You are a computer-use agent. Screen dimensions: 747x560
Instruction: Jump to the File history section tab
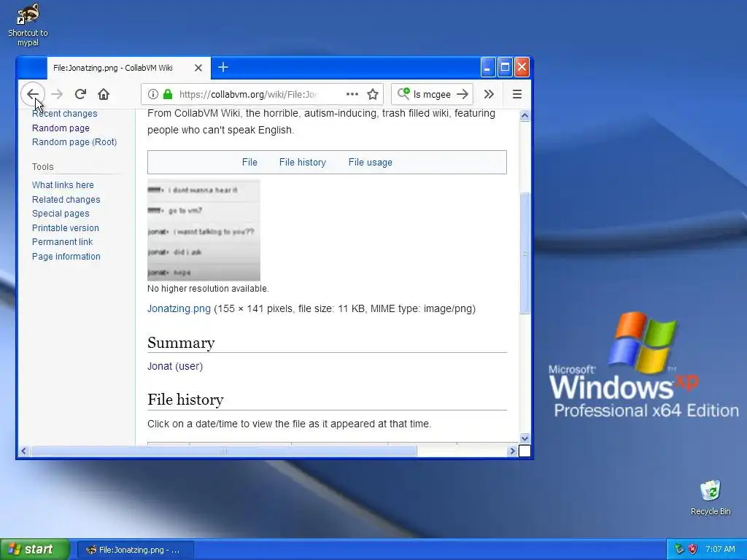pos(303,163)
